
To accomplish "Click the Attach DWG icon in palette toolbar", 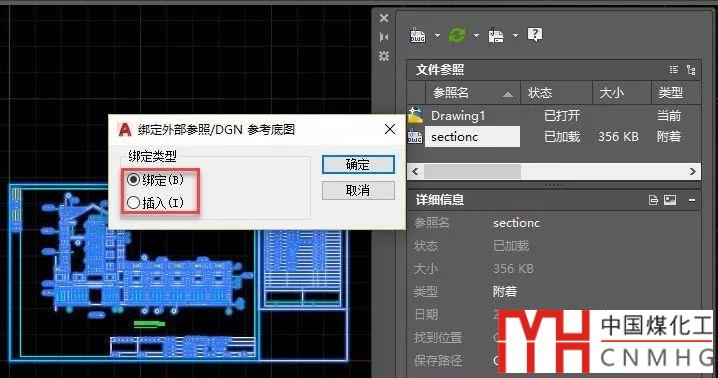I will tap(418, 35).
